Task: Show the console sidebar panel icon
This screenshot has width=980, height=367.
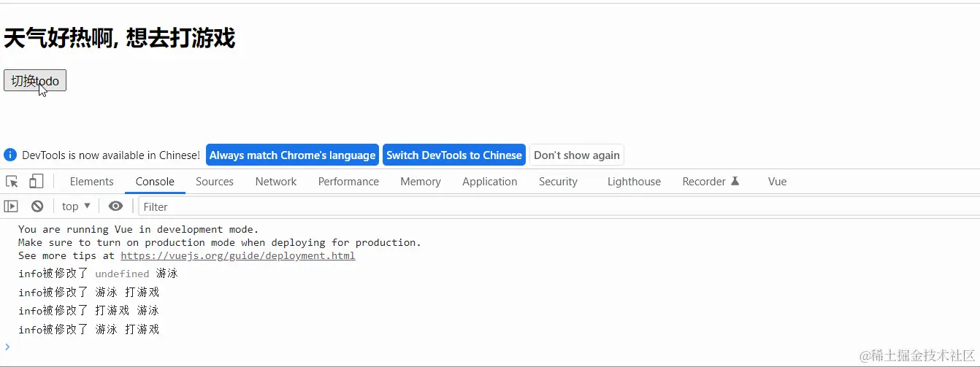Action: (11, 206)
